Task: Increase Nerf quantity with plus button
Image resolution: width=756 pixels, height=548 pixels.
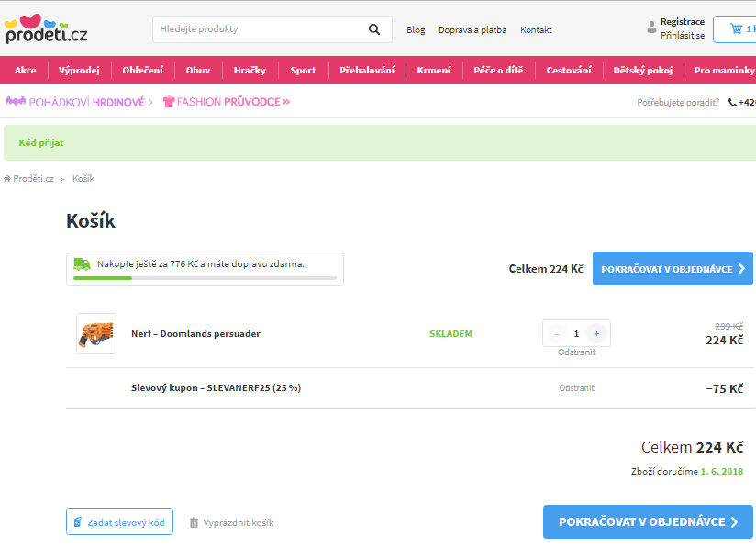Action: point(596,333)
